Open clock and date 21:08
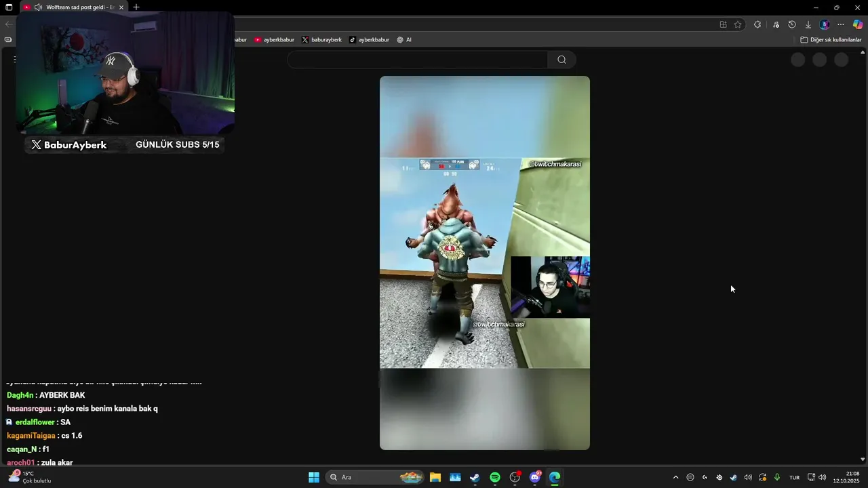The height and width of the screenshot is (488, 868). [x=847, y=477]
